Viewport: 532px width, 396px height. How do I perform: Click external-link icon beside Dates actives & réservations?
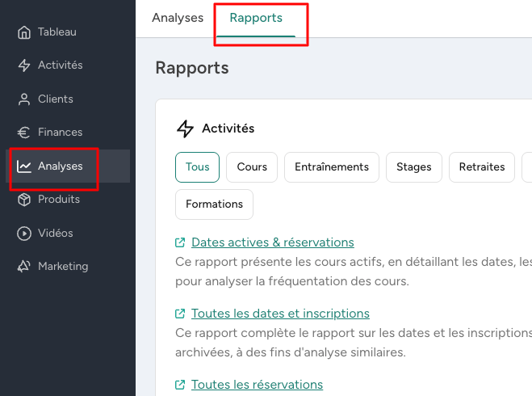[x=180, y=242]
